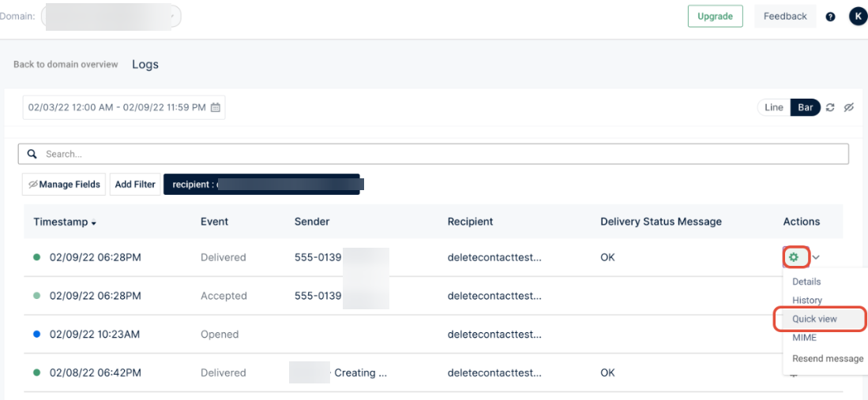The image size is (868, 400).
Task: Hide the chart using crossed-eye icon
Action: pos(849,107)
